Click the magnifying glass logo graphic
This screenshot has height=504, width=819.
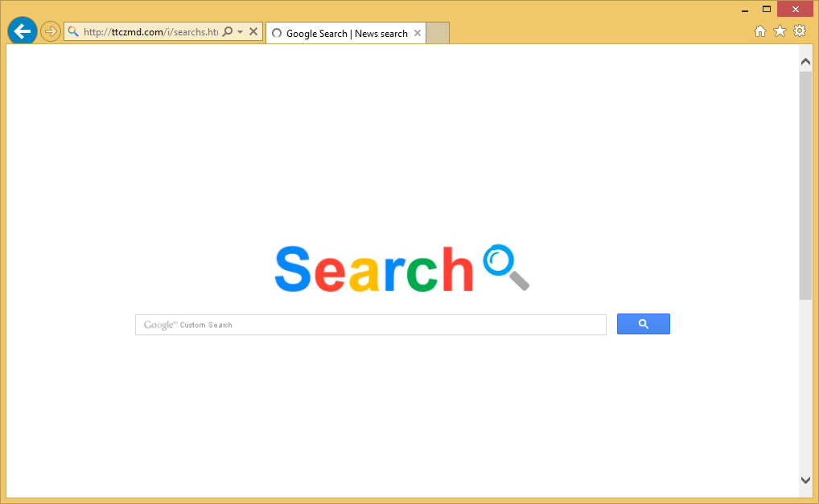(x=506, y=267)
